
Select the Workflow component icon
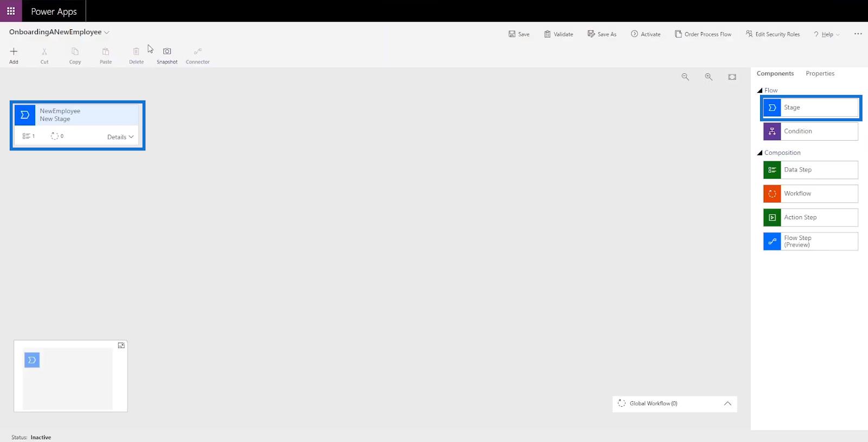[772, 194]
